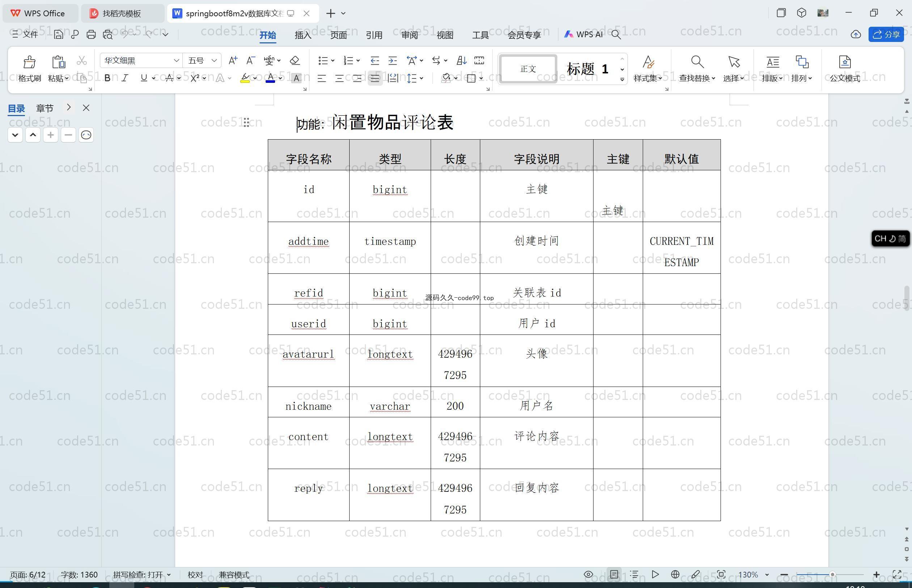Click the text highlight color button
Screen dimensions: 912x588
coord(245,78)
